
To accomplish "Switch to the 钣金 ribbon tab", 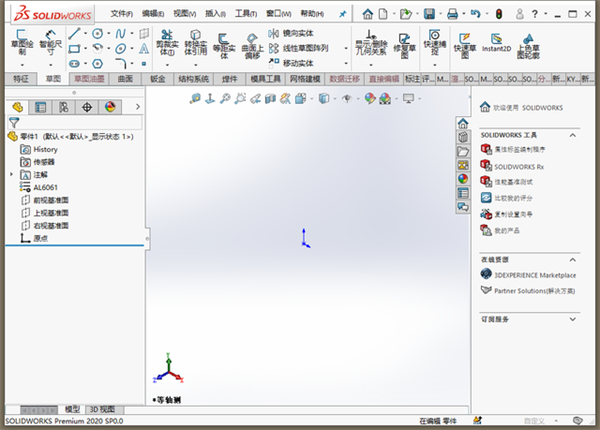I will [158, 78].
